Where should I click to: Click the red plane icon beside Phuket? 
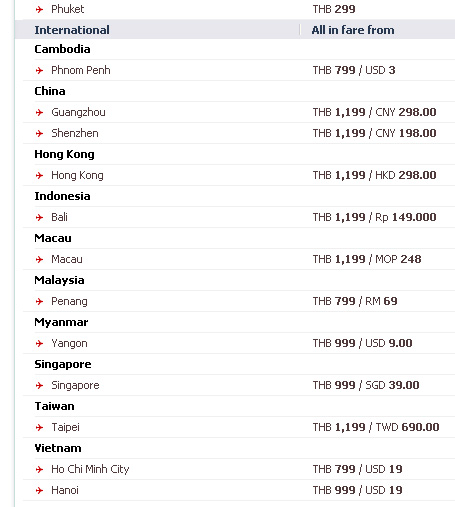(39, 9)
